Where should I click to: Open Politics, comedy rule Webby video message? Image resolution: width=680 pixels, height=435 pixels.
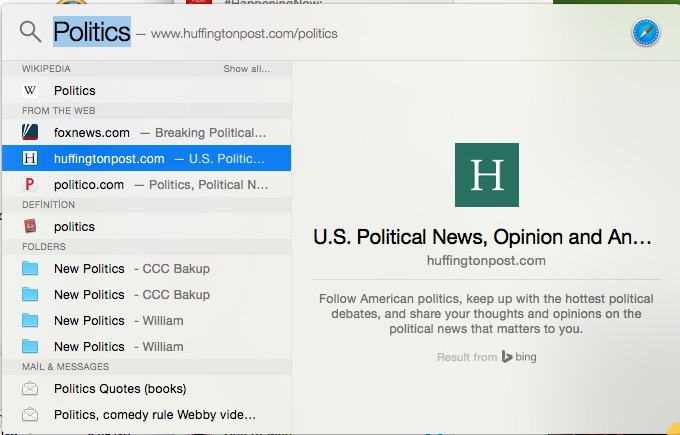click(147, 415)
